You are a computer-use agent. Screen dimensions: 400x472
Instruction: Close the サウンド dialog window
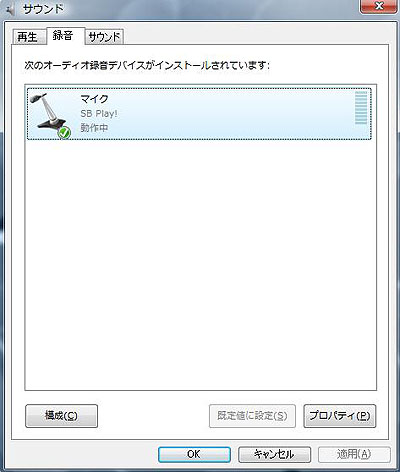click(x=379, y=7)
